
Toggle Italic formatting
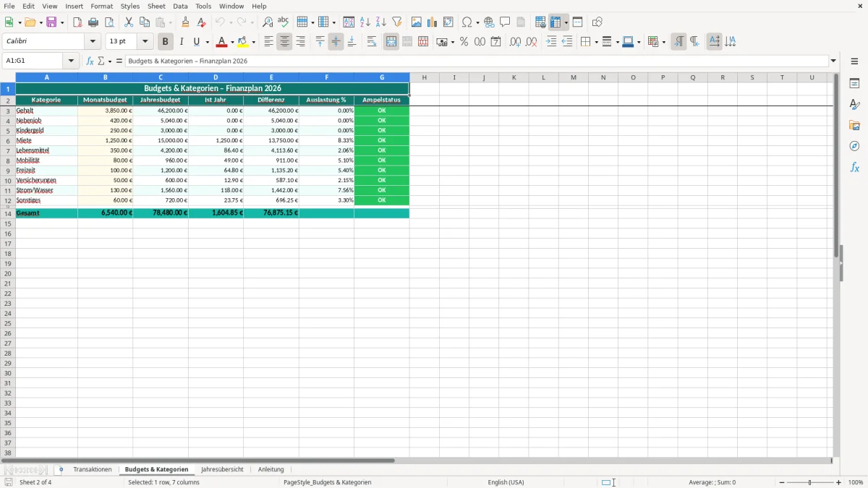(x=182, y=42)
